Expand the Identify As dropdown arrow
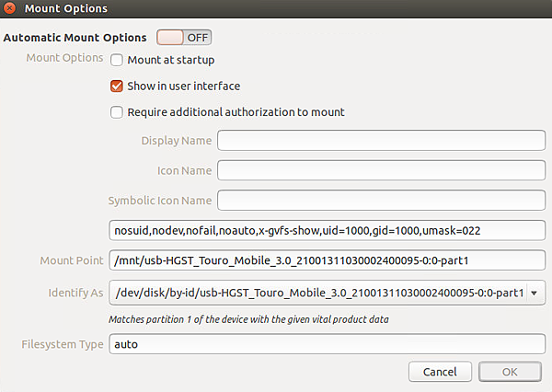 534,293
